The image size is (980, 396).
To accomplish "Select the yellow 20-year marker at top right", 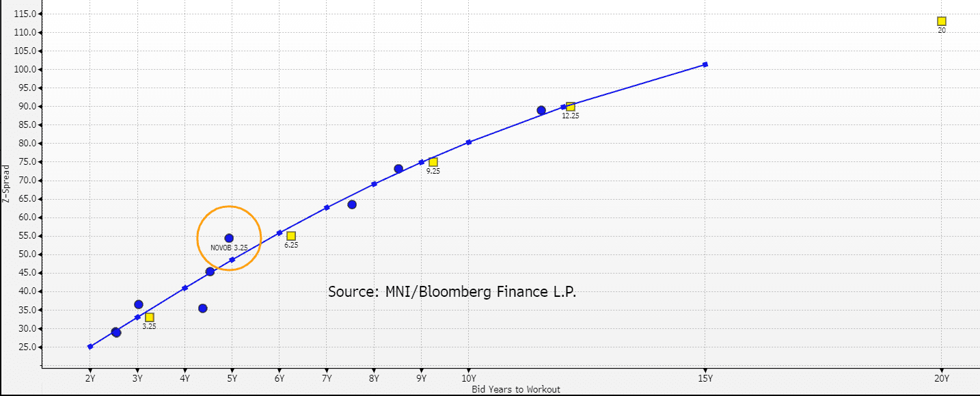I will 940,21.
